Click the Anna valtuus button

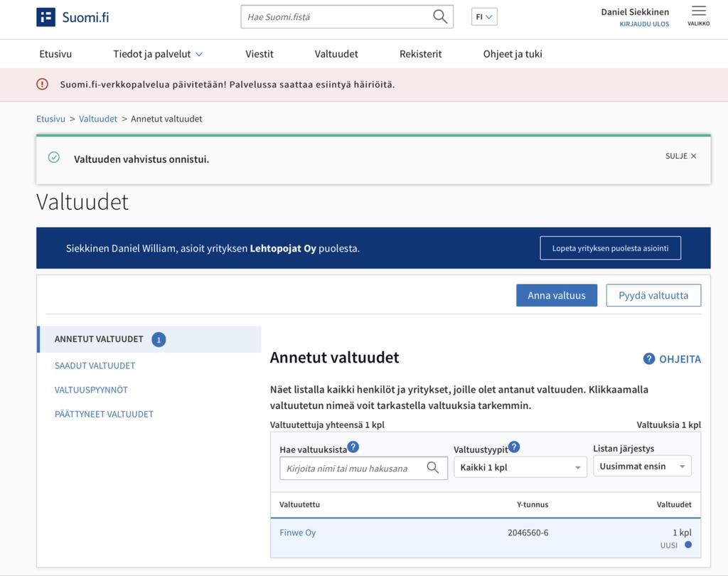click(x=557, y=295)
